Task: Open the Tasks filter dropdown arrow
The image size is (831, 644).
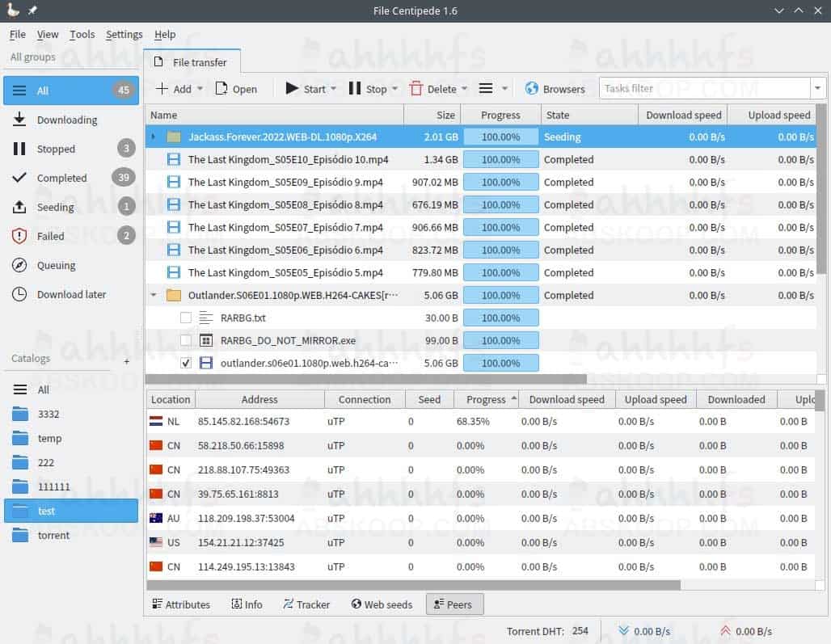Action: click(818, 88)
